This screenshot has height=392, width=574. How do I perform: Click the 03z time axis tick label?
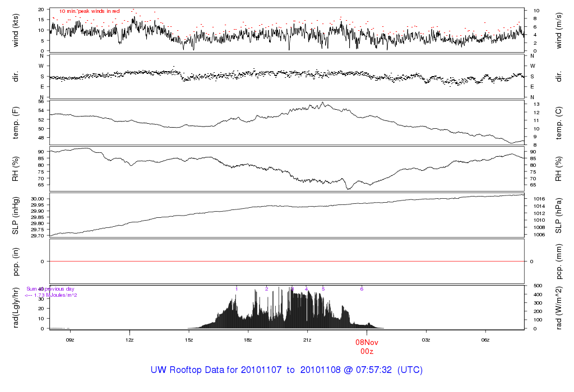pyautogui.click(x=426, y=340)
